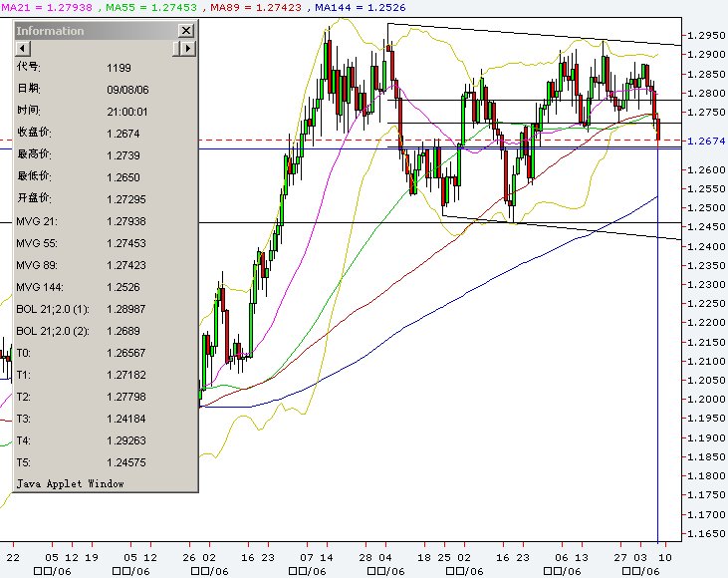Image resolution: width=728 pixels, height=578 pixels.
Task: Click the left scroll arrow in Information panel
Action: coord(23,48)
